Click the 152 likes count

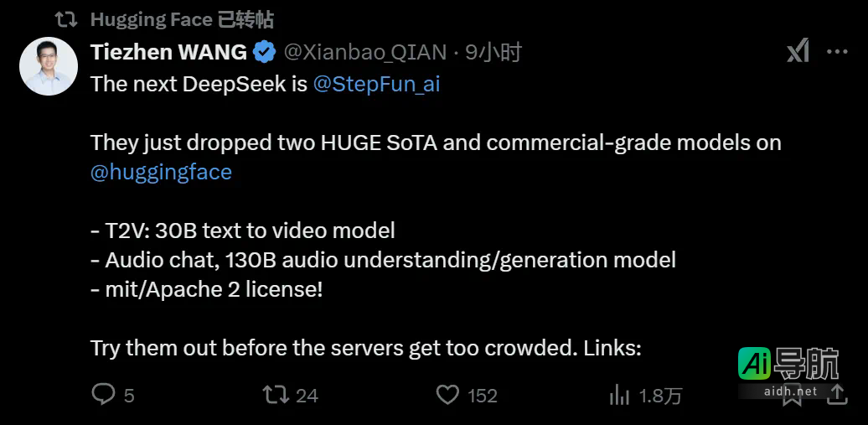483,396
